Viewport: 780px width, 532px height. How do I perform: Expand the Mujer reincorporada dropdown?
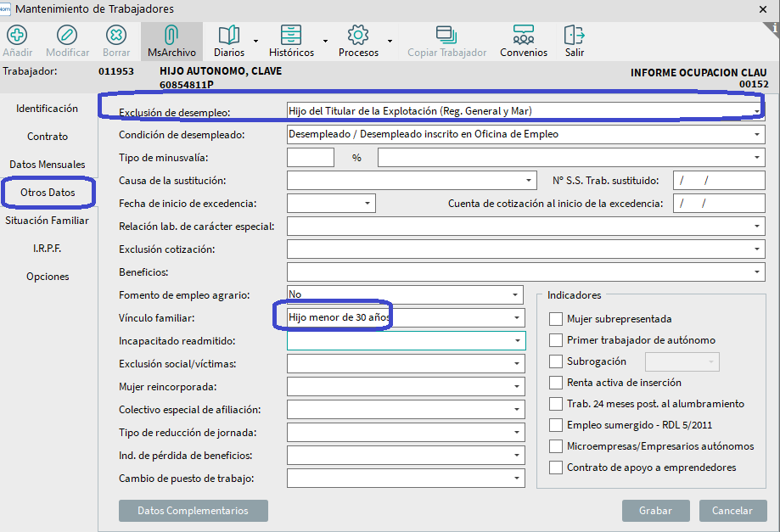(406, 386)
